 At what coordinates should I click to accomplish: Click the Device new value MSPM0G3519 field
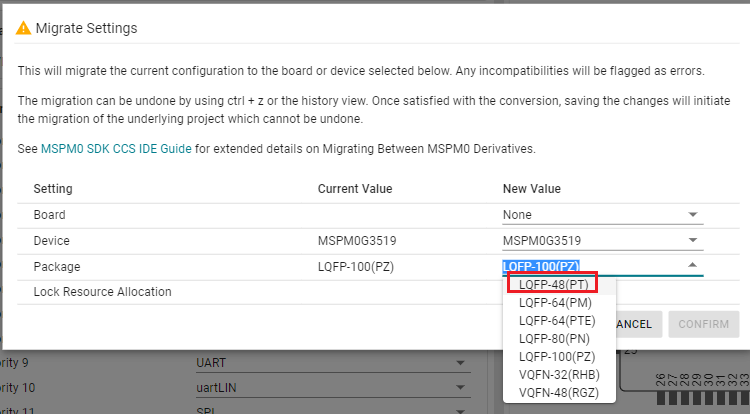click(603, 240)
